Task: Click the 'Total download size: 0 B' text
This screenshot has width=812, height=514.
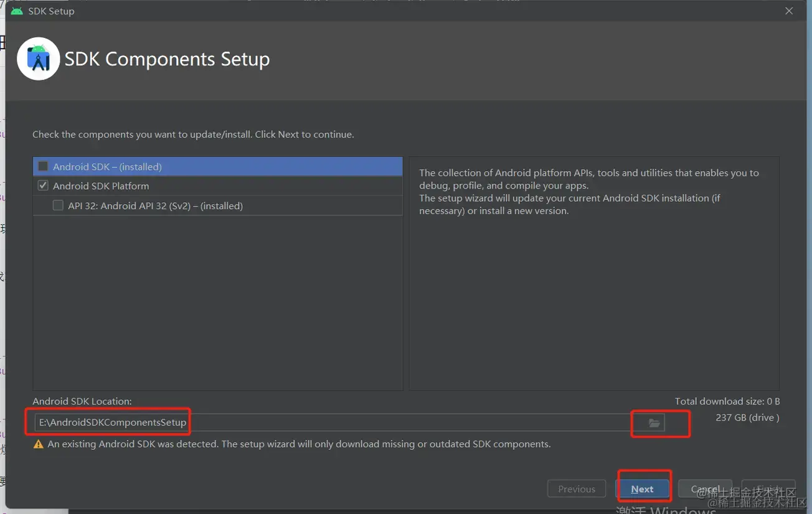Action: tap(727, 401)
